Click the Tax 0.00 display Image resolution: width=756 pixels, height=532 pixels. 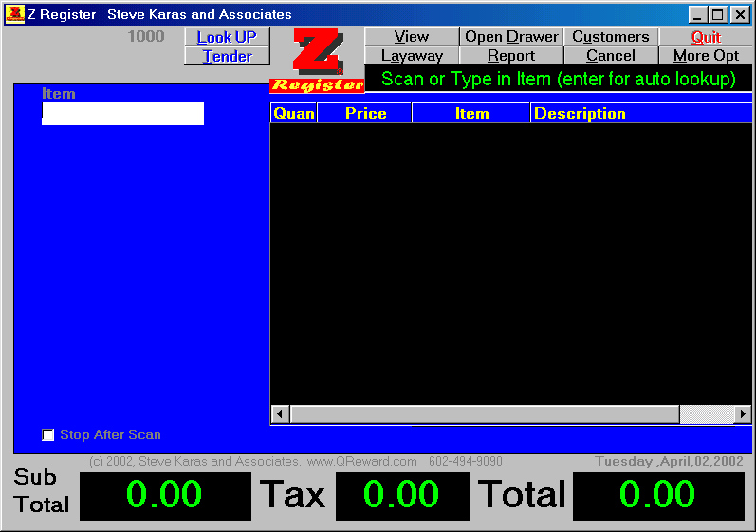pos(402,496)
